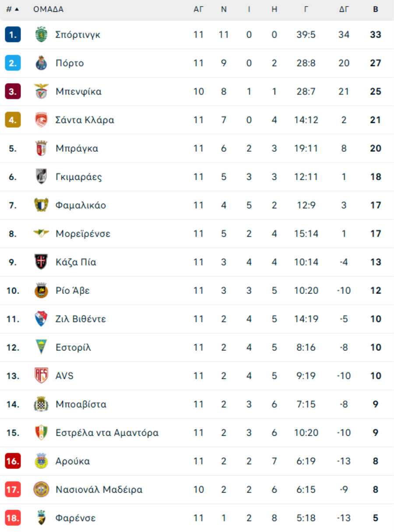Sort table by the # rank arrow

pyautogui.click(x=13, y=9)
